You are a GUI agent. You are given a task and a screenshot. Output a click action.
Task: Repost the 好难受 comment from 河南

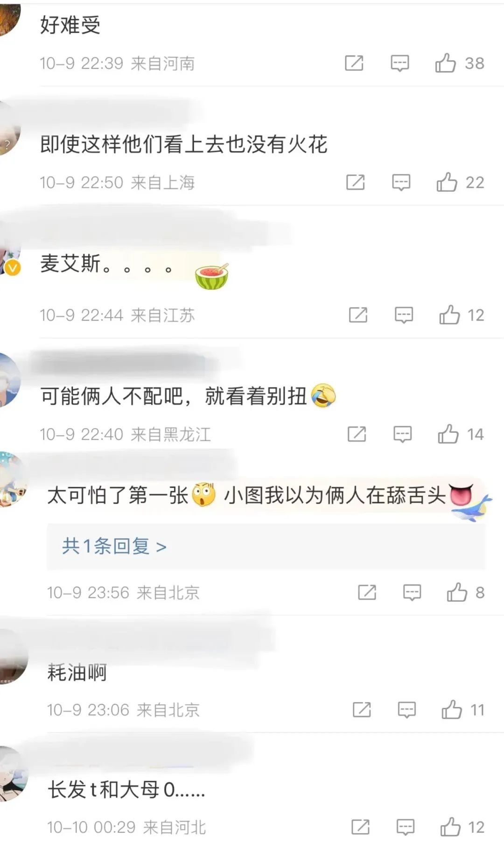coord(354,63)
